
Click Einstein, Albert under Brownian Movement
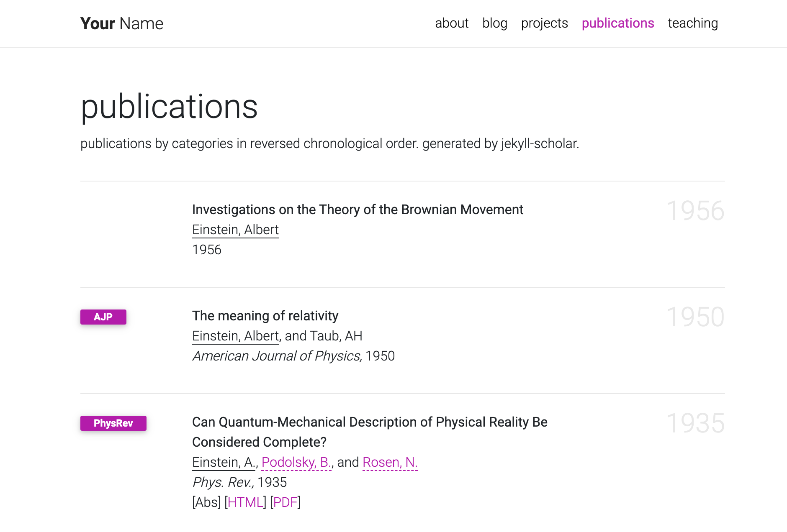pyautogui.click(x=235, y=230)
